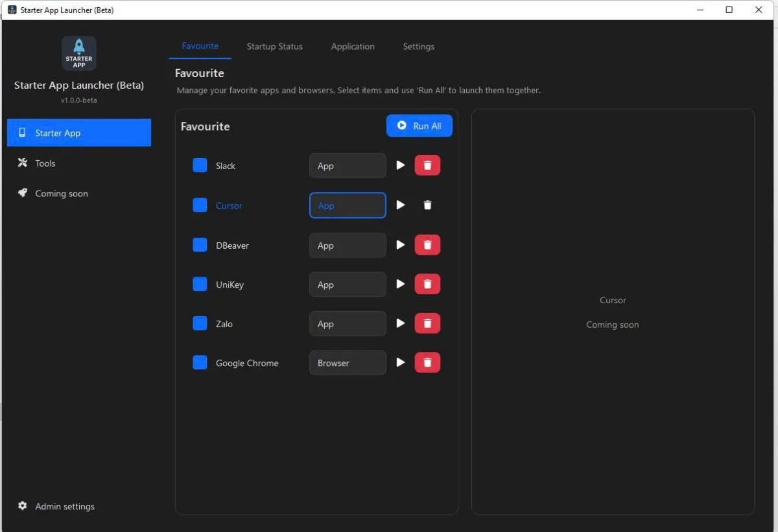778x532 pixels.
Task: Launch Slack using its play icon
Action: point(400,165)
